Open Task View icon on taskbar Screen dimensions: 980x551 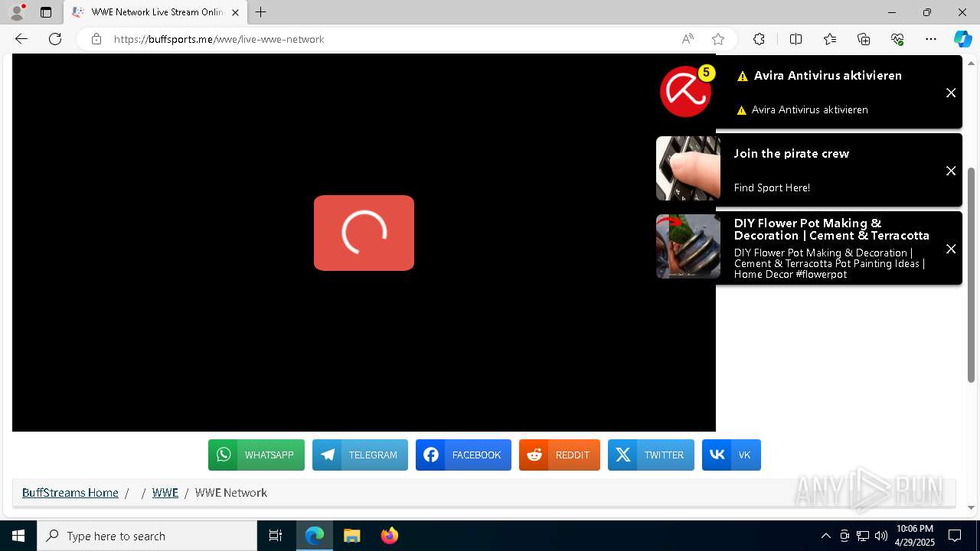click(276, 536)
